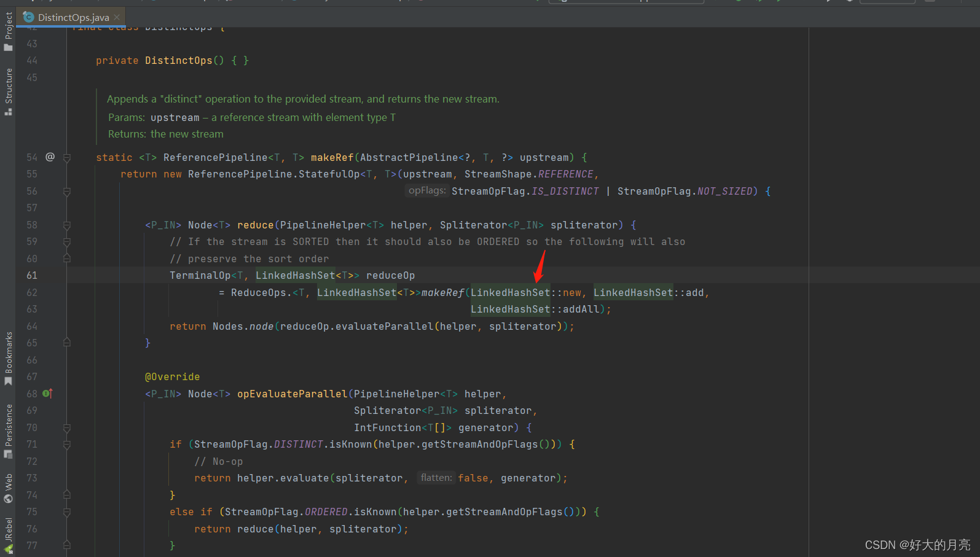Click the 'reduceOp' variable on line 61
The image size is (980, 557).
coord(391,275)
